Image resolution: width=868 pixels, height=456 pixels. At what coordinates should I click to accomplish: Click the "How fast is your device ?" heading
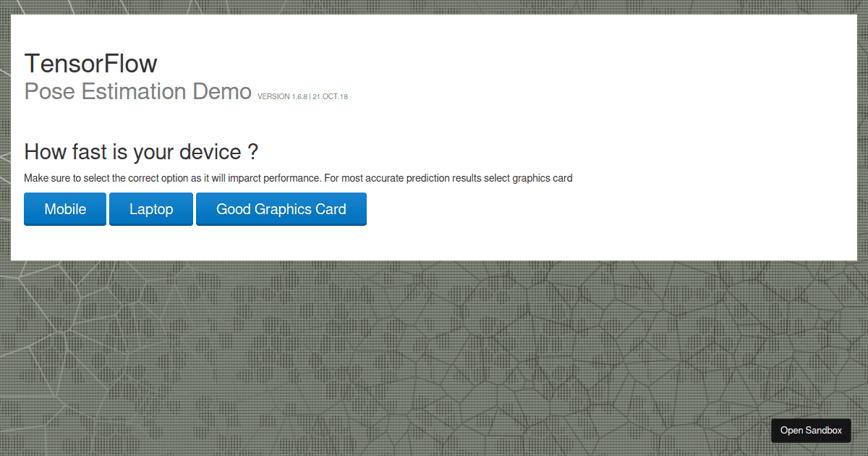[x=141, y=152]
